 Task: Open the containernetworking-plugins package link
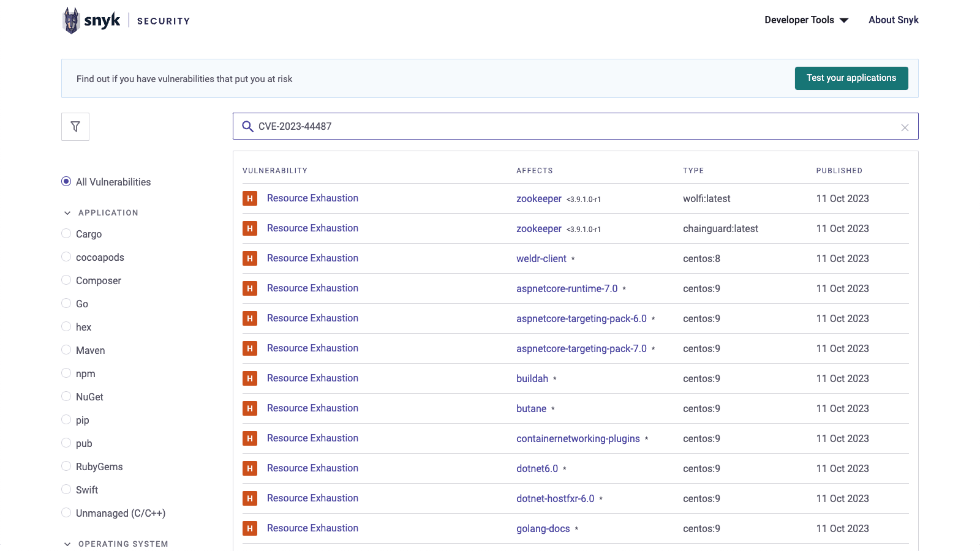578,439
